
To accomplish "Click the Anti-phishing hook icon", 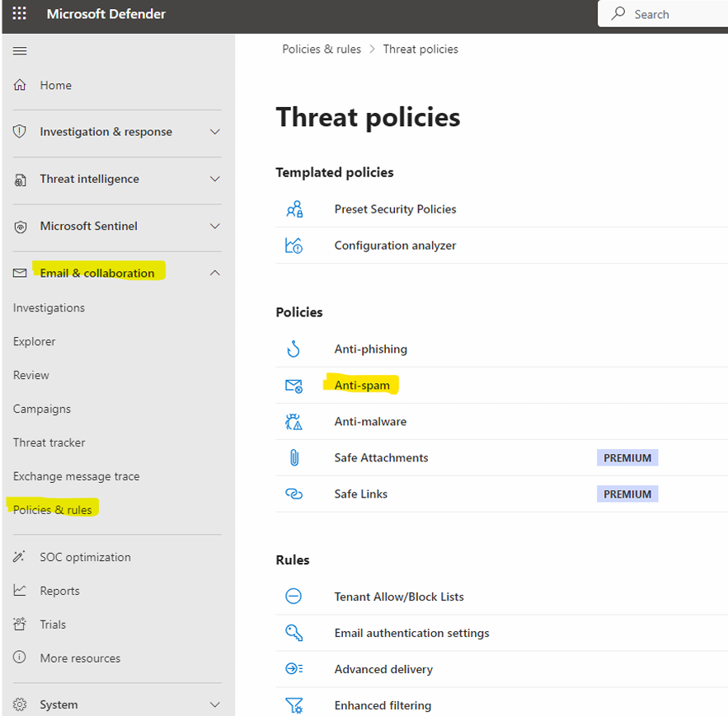I will [294, 349].
